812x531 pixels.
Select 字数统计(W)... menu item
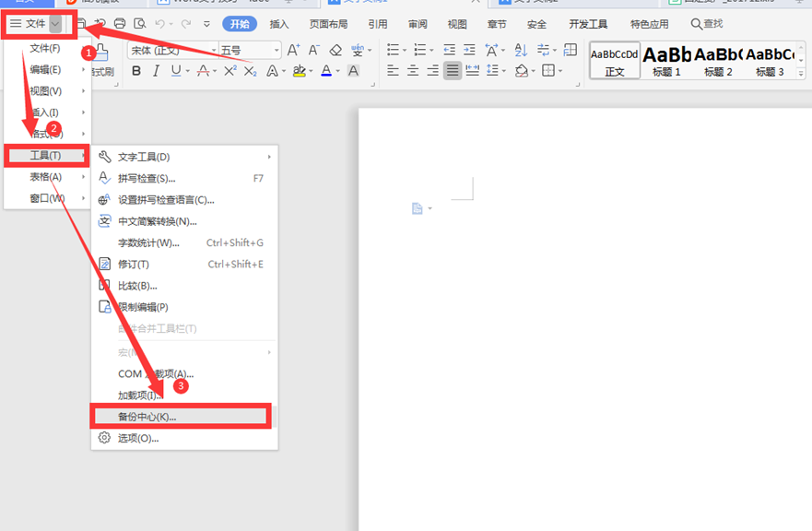(184, 242)
